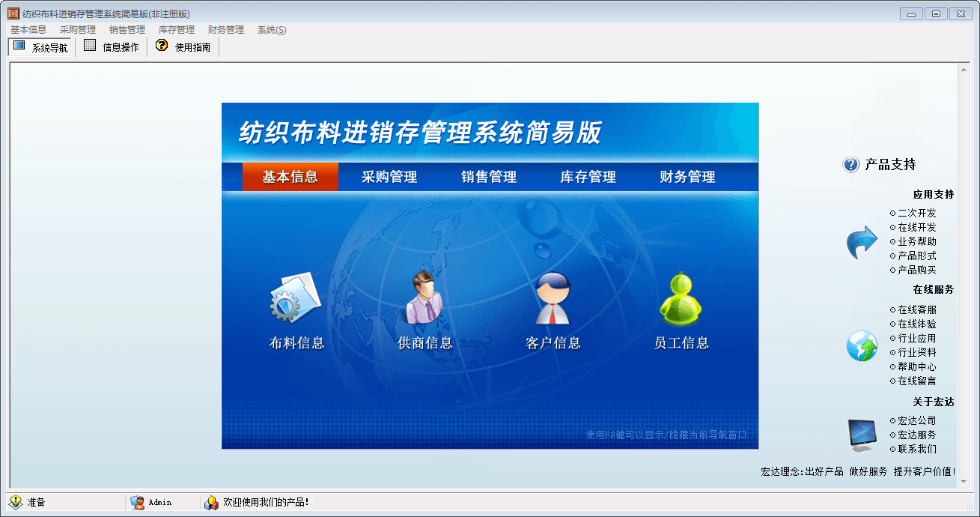
Task: Open the 业务帮助 link
Action: 917,241
